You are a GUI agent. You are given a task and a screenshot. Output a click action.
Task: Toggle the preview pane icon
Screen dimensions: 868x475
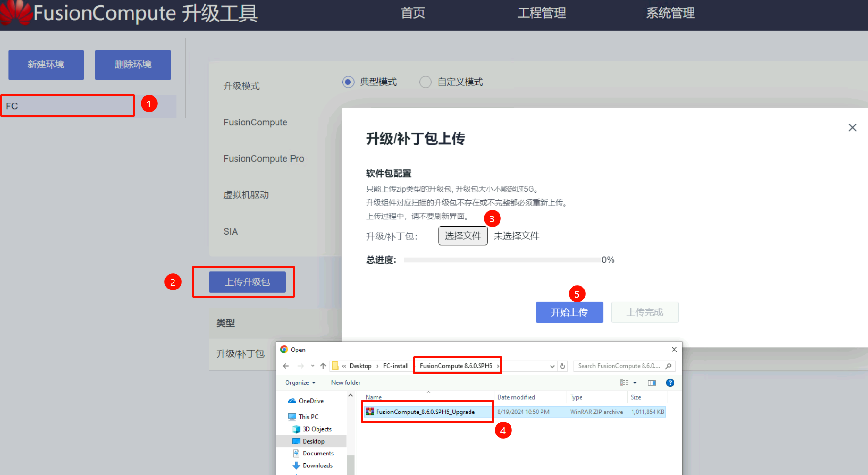click(x=652, y=382)
